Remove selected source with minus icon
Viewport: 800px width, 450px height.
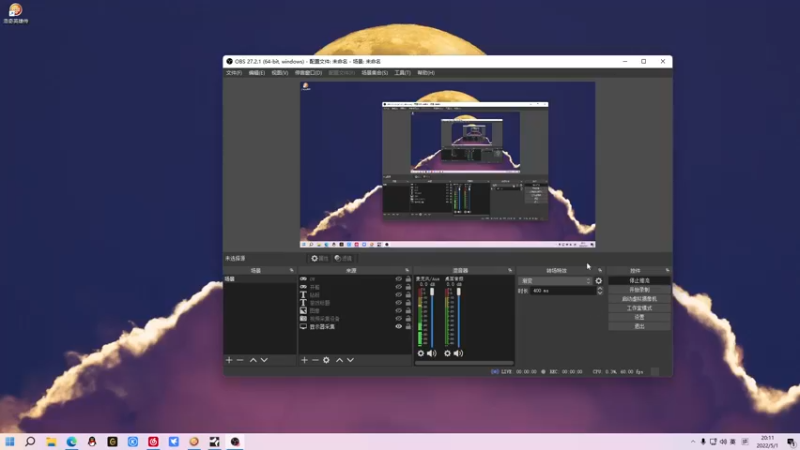315,360
